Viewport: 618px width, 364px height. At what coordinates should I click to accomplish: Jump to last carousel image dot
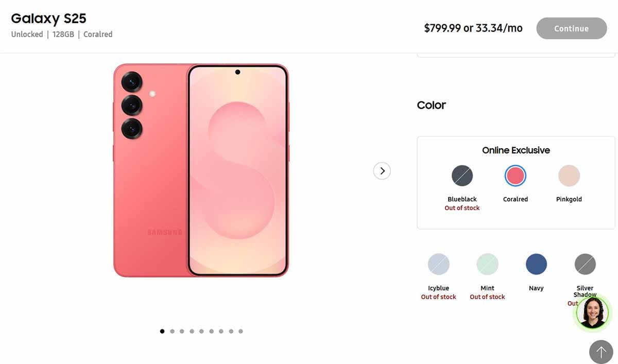pos(241,331)
